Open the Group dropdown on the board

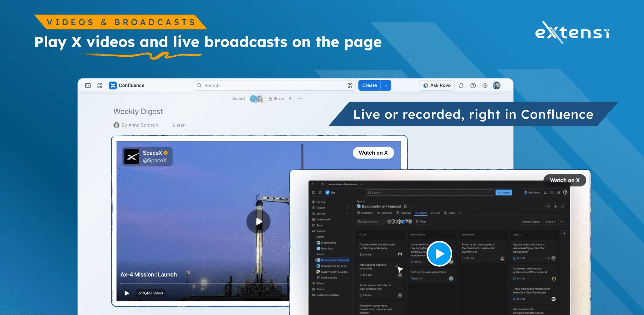point(551,222)
